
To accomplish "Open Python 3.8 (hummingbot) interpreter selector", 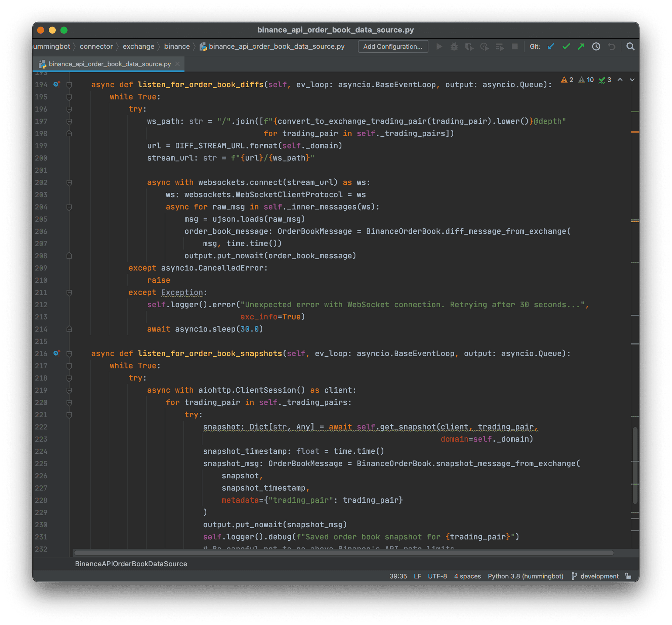I will point(525,576).
